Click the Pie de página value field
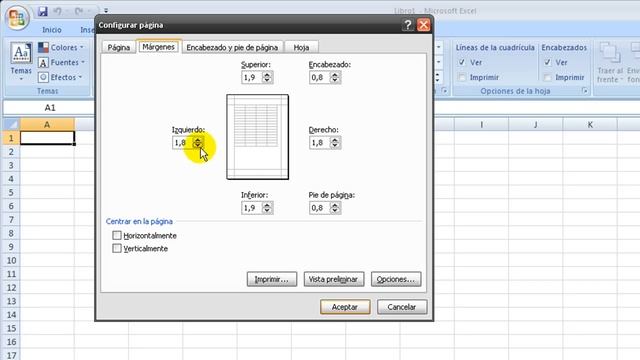The image size is (640, 360). coord(320,208)
